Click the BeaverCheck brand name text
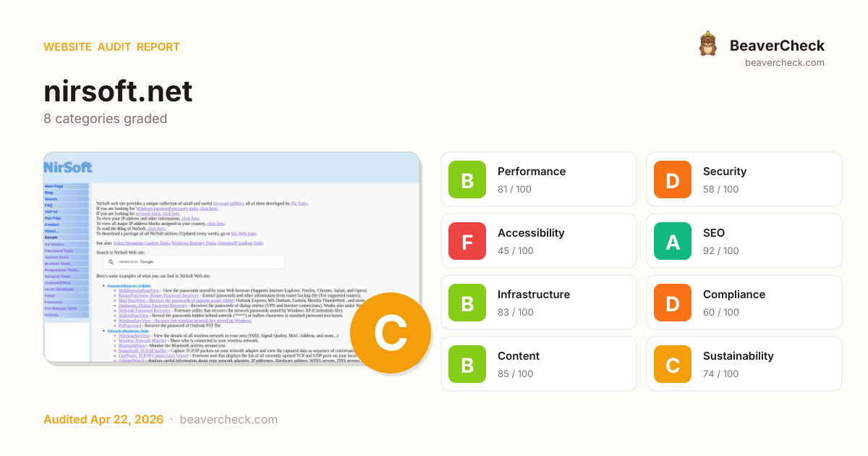Screen dimensions: 868x456 point(777,46)
